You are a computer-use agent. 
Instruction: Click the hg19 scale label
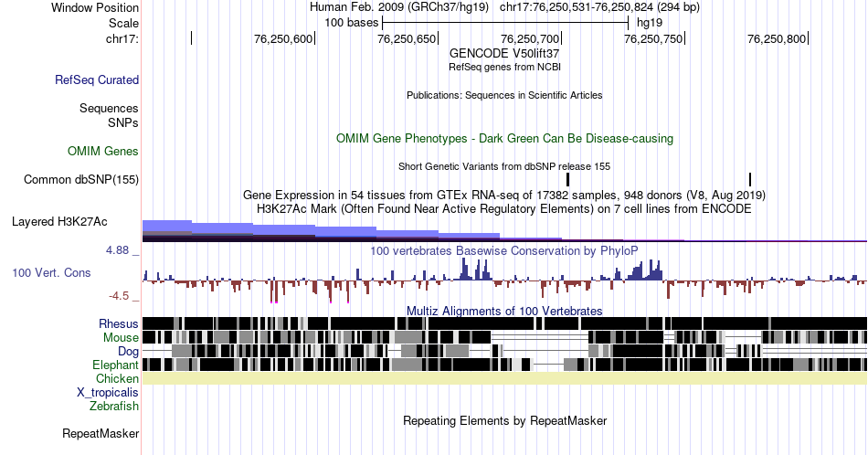650,23
